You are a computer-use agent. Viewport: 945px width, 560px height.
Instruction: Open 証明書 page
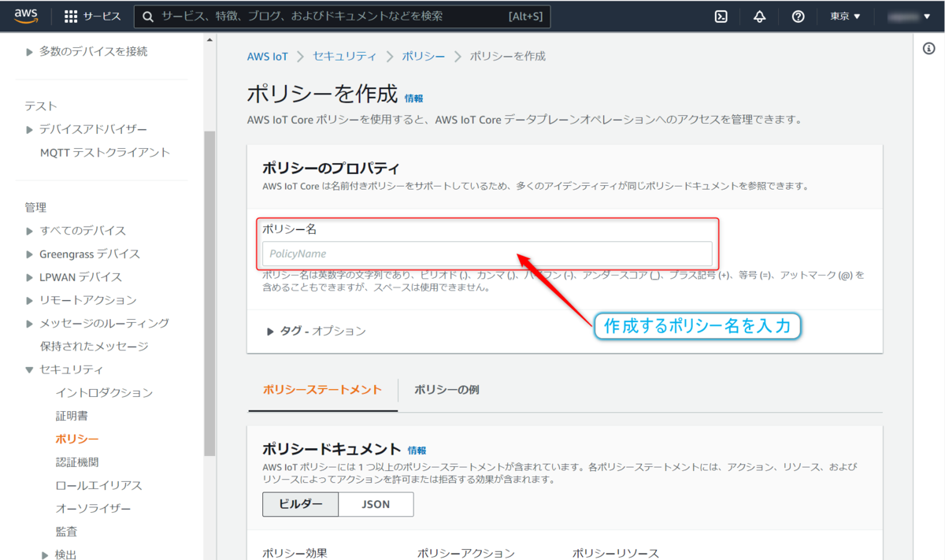coord(72,416)
